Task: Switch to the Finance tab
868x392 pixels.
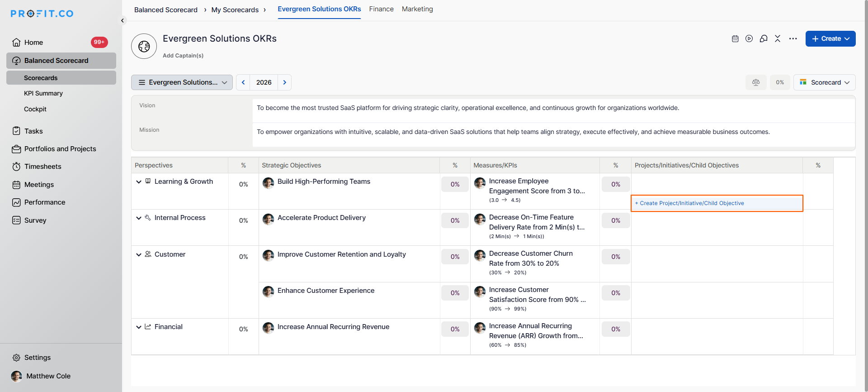Action: 381,9
